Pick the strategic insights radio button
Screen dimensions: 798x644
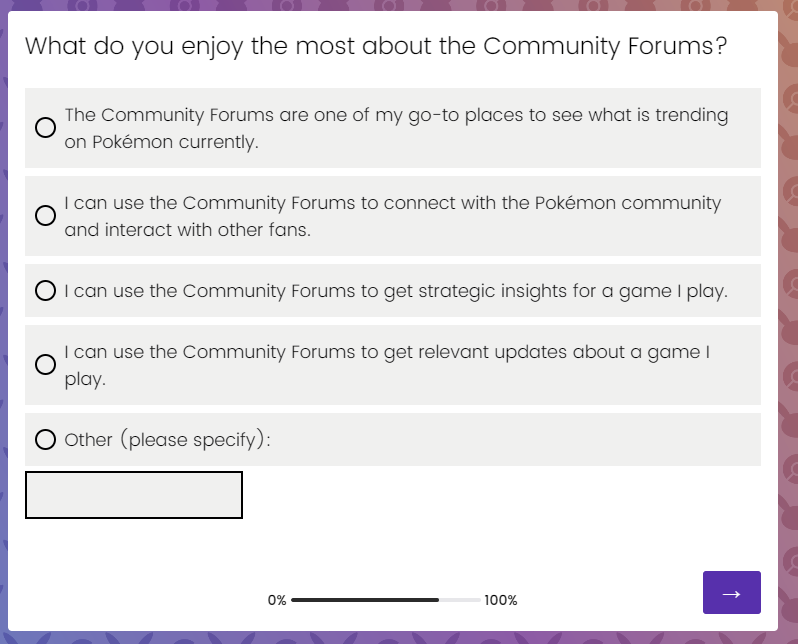[45, 290]
